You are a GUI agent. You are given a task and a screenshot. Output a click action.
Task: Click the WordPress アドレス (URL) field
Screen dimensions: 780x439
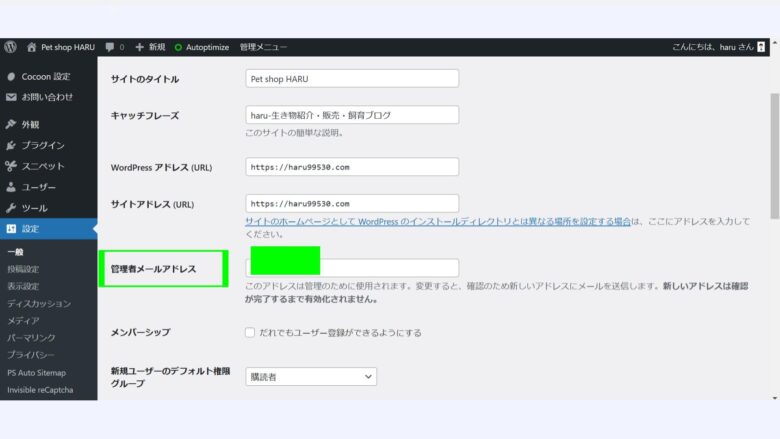click(x=352, y=167)
